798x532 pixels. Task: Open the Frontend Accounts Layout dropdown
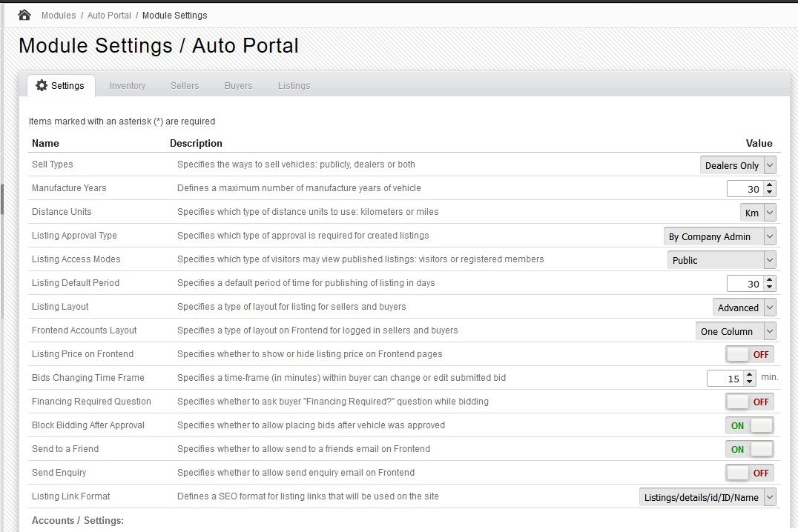coord(736,331)
